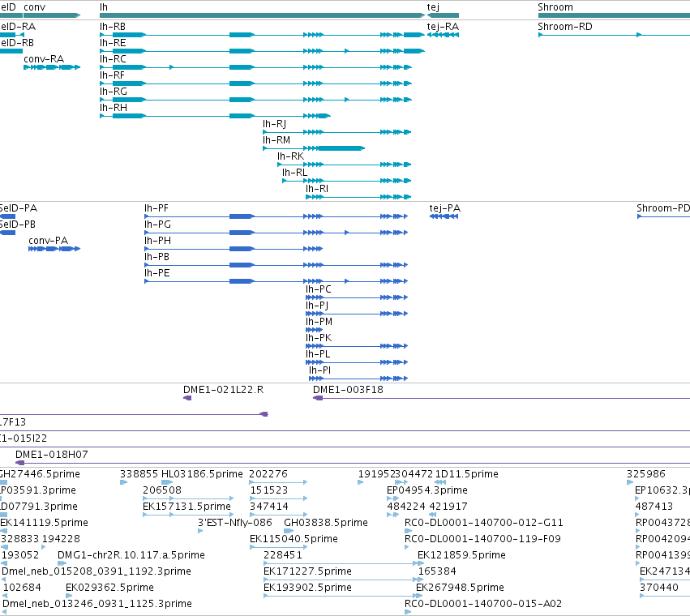Click the 206508 EST label
This screenshot has height=616, width=690.
[162, 490]
